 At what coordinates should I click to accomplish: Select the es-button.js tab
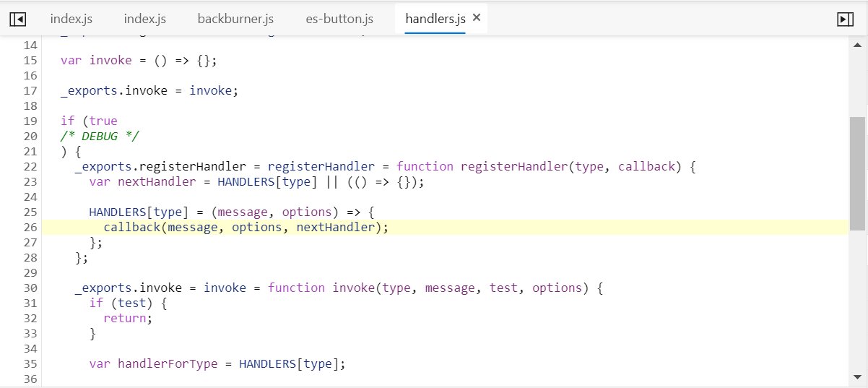pos(339,19)
